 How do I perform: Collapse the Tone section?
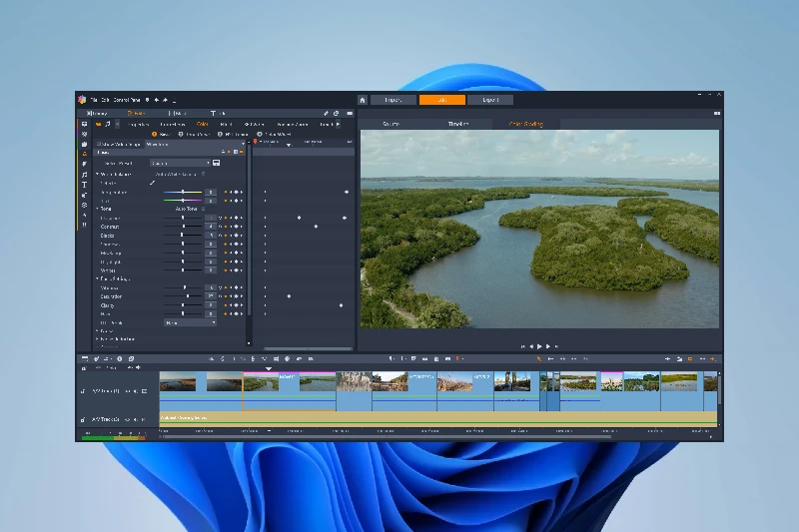tap(97, 209)
